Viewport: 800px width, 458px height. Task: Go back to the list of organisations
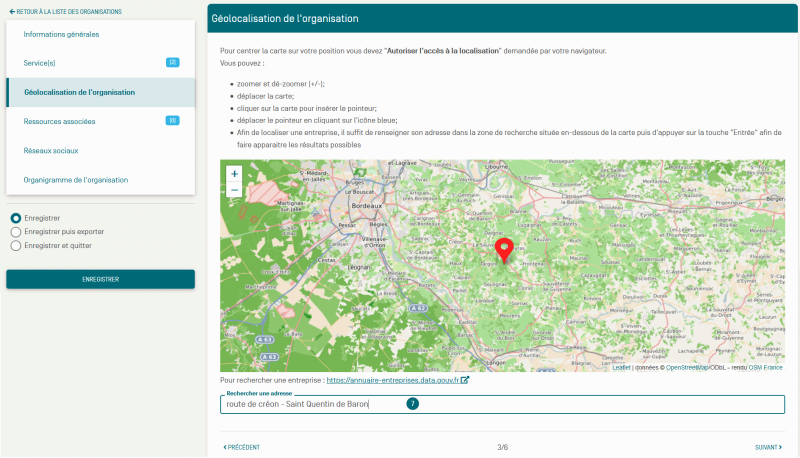[x=65, y=11]
